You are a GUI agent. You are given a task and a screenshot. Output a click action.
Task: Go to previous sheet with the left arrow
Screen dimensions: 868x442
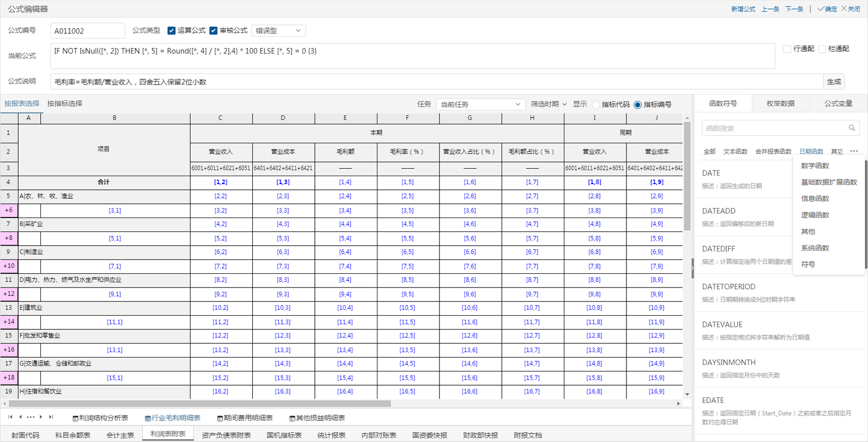coord(20,417)
